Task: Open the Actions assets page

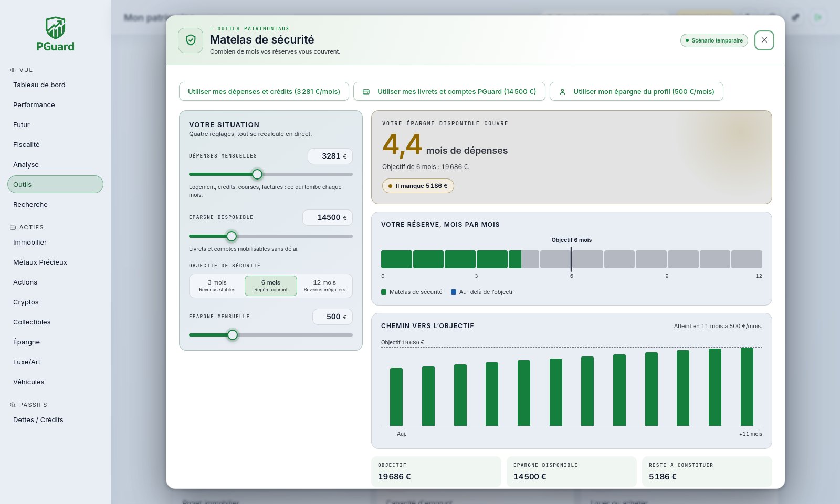Action: (x=55, y=282)
